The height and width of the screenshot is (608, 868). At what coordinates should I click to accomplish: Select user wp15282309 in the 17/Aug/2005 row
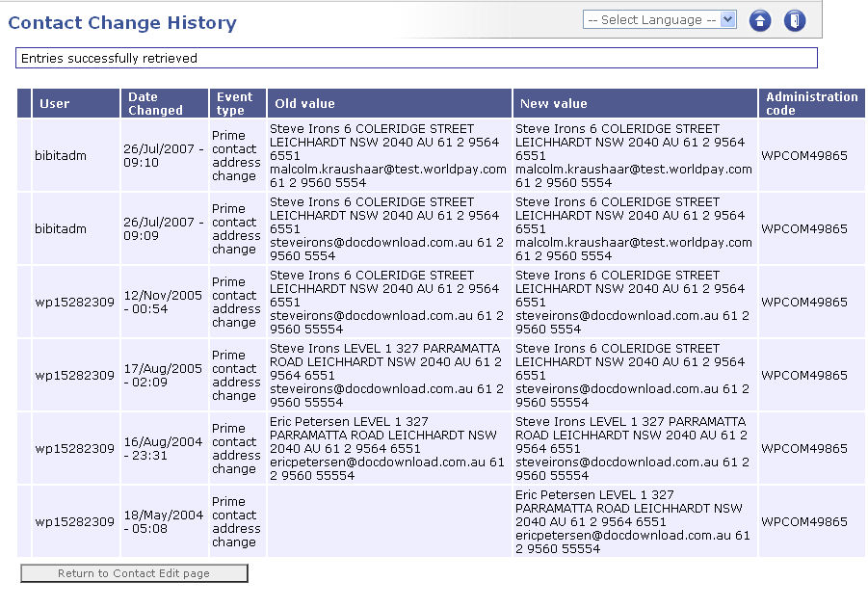coord(75,376)
